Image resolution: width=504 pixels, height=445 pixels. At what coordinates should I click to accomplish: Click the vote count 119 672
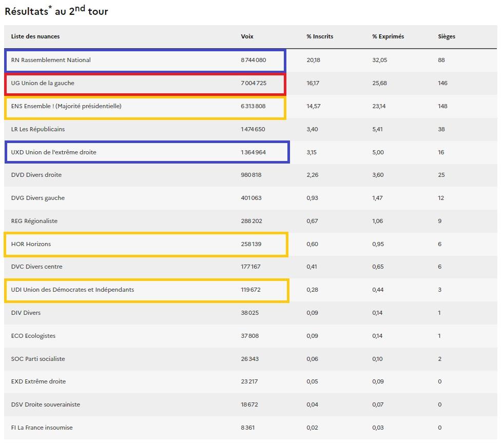coord(250,290)
